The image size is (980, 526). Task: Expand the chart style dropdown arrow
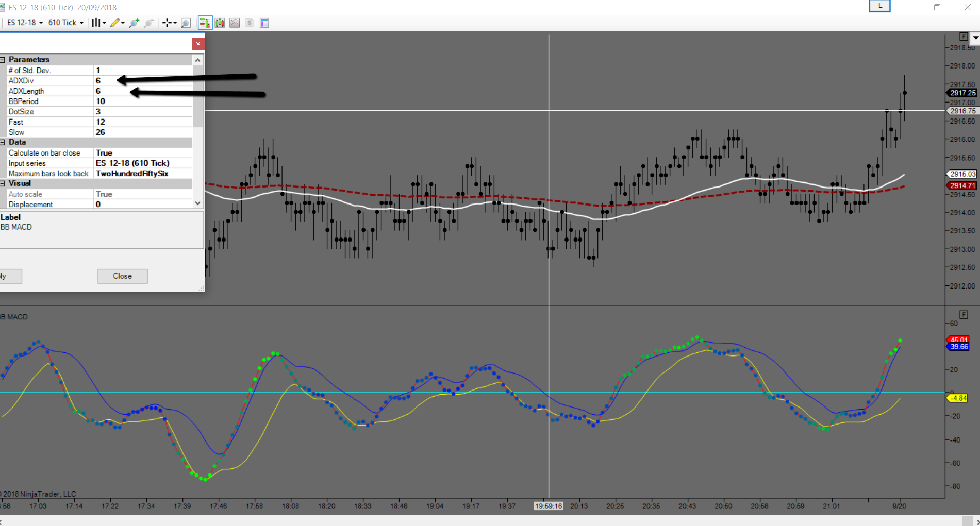(x=104, y=23)
